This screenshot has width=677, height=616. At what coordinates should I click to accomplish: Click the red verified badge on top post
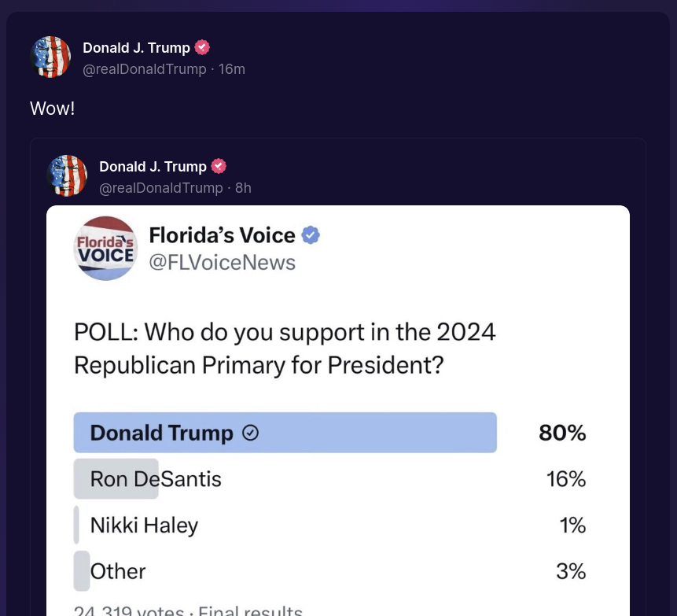coord(202,47)
